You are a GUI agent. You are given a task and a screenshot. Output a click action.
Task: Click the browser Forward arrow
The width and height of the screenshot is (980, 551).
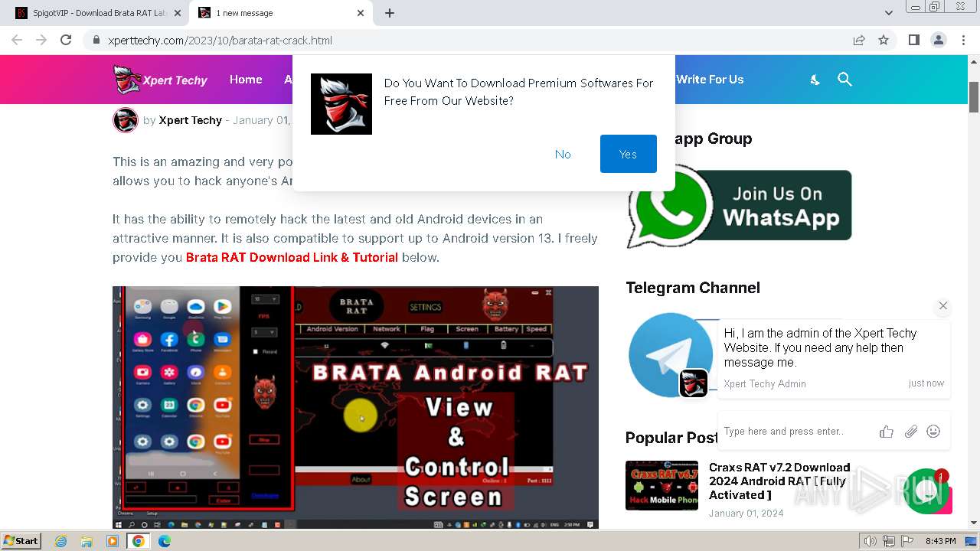[x=41, y=40]
